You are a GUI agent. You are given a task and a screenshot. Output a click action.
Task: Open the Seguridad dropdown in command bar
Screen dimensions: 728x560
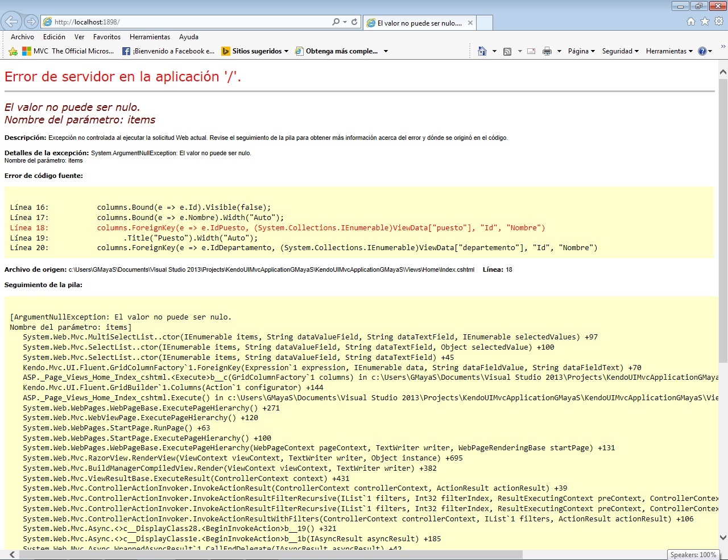(x=621, y=51)
